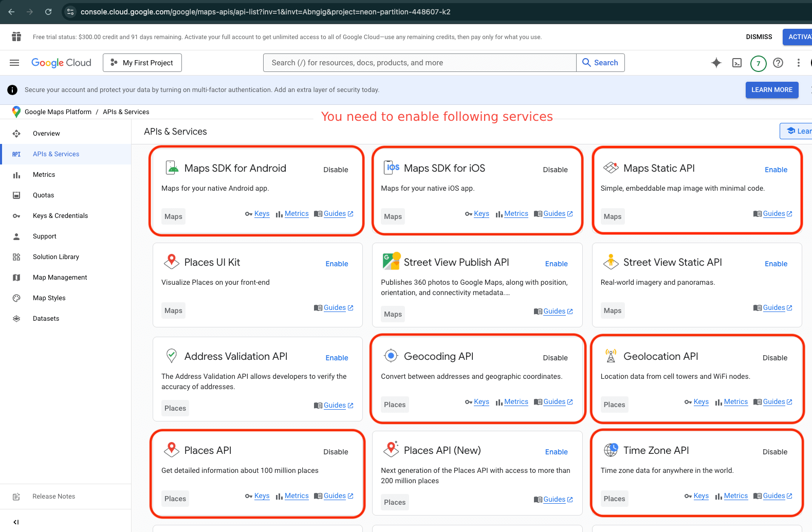The width and height of the screenshot is (812, 532).
Task: Click the Maps SDK for Android icon
Action: [172, 168]
